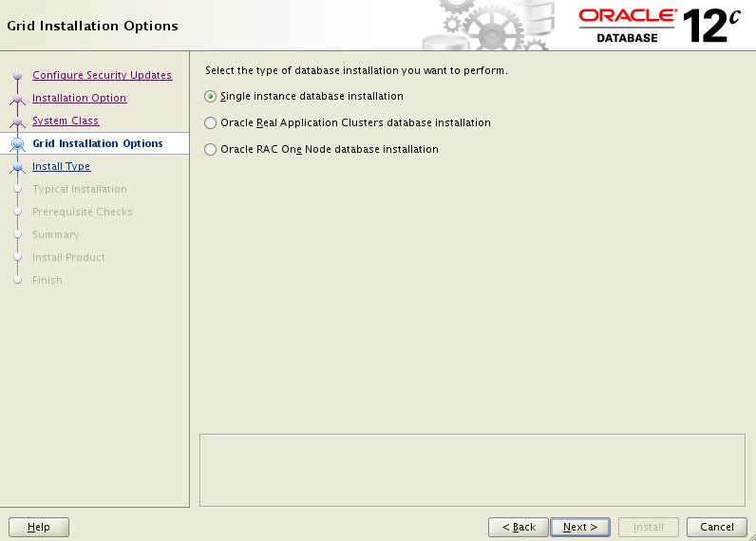This screenshot has width=756, height=541.
Task: Click the System Class step node icon
Action: click(x=18, y=121)
